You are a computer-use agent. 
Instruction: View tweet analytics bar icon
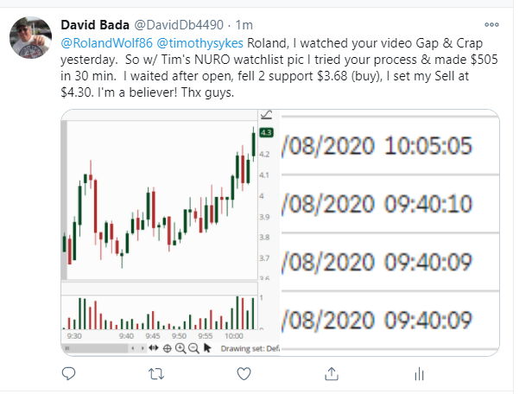[x=419, y=373]
